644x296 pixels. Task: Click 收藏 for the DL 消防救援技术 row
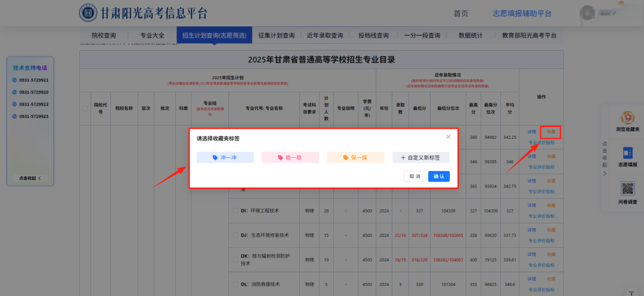click(x=551, y=279)
